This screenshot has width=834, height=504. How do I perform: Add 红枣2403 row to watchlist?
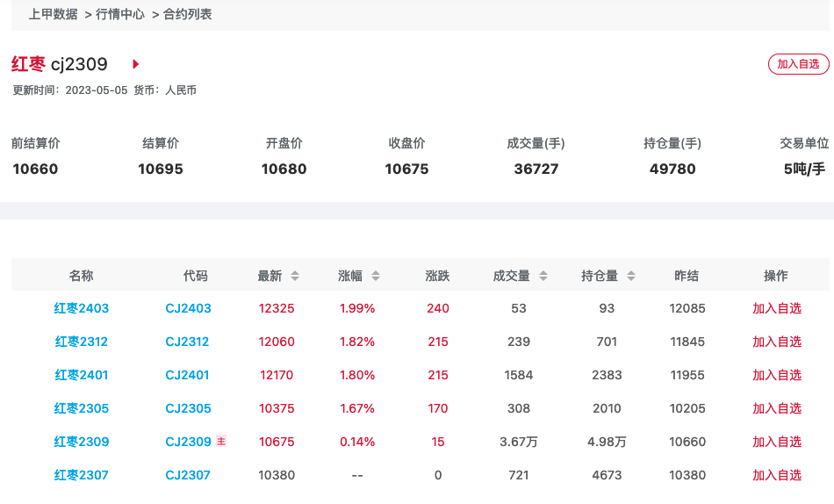click(x=776, y=308)
